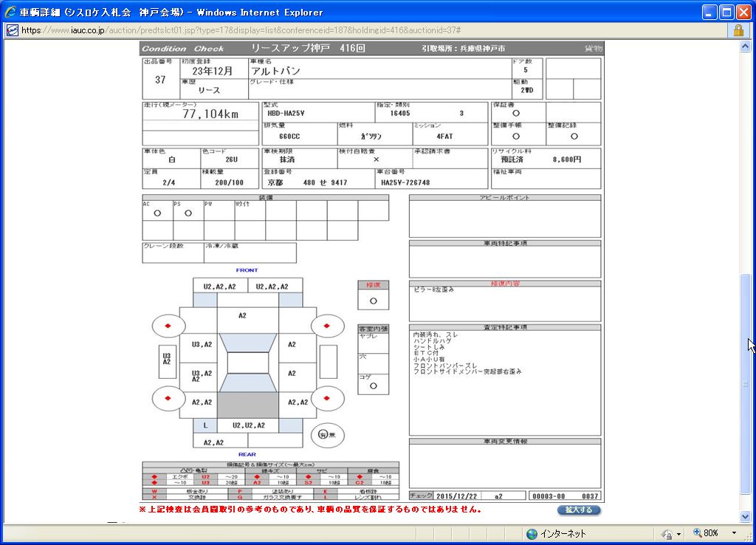Image resolution: width=756 pixels, height=545 pixels.
Task: Click the scrollbar down arrow
Action: 746,517
